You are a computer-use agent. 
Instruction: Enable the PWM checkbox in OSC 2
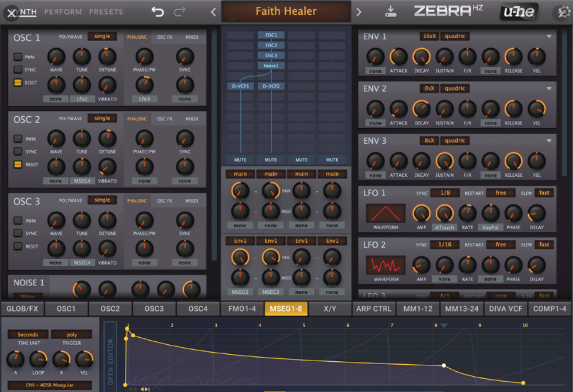point(18,139)
